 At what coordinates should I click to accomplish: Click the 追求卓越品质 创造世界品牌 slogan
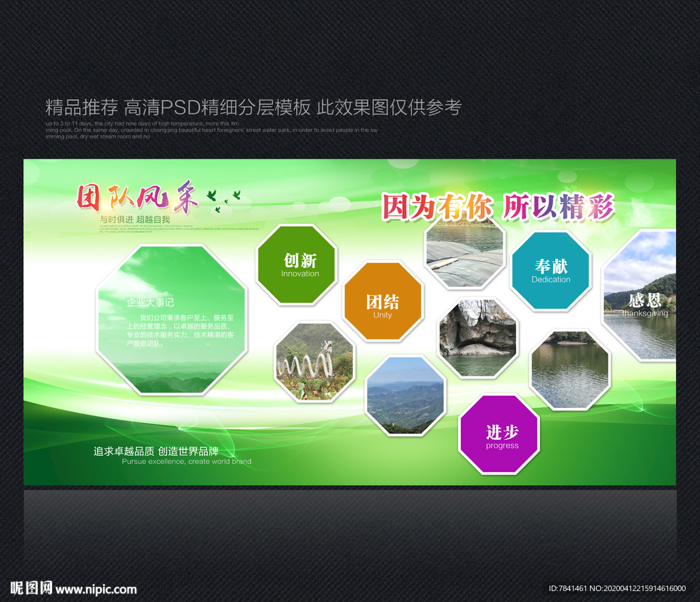[x=156, y=451]
